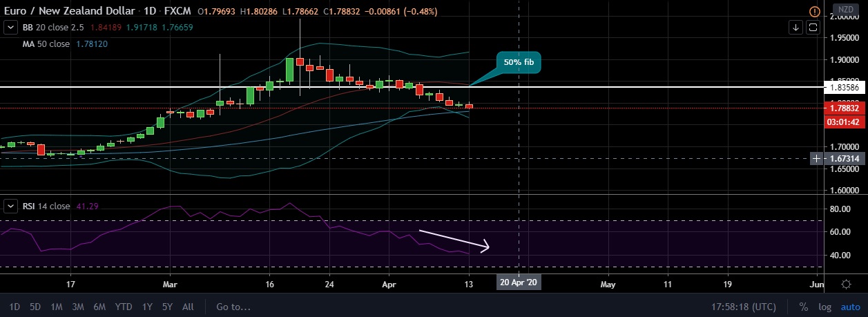Select the 6M time range
This screenshot has height=317, width=868.
pos(99,307)
